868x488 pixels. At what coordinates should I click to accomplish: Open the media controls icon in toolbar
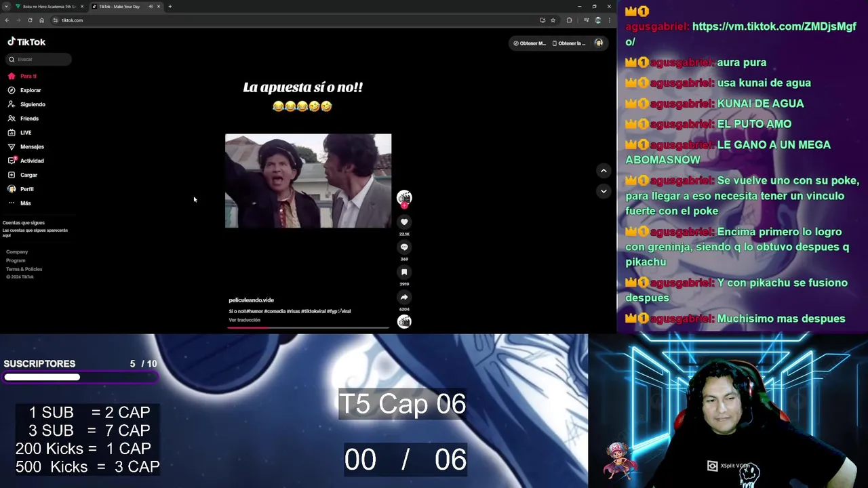click(x=587, y=20)
